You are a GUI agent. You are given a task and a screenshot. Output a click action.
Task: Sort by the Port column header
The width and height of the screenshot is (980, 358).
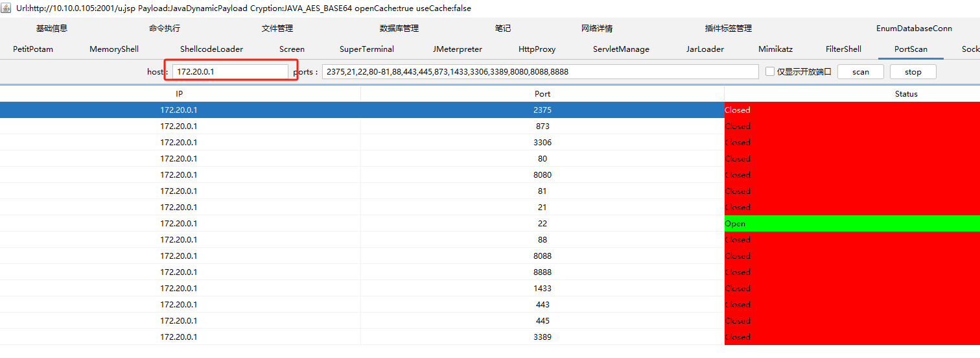[542, 94]
